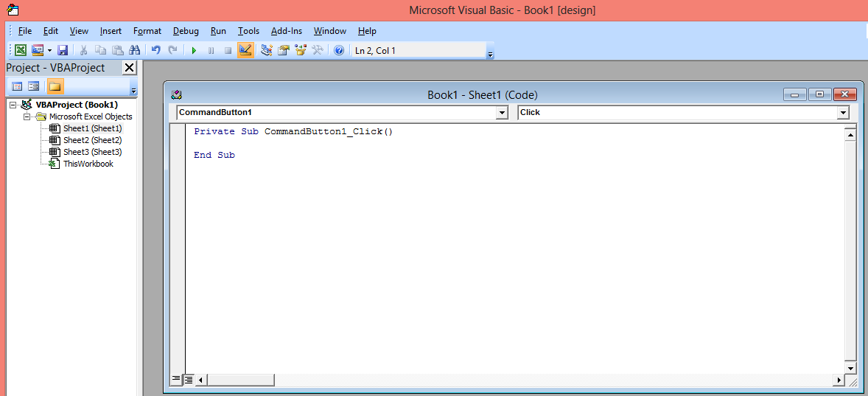Click the horizontal scrollbar thumb
The image size is (868, 396).
(x=241, y=380)
